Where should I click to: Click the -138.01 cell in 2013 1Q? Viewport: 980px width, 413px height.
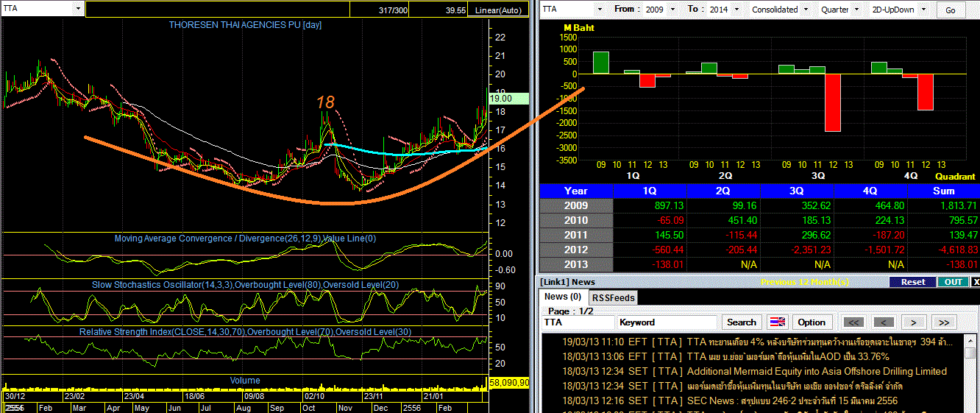(x=650, y=264)
